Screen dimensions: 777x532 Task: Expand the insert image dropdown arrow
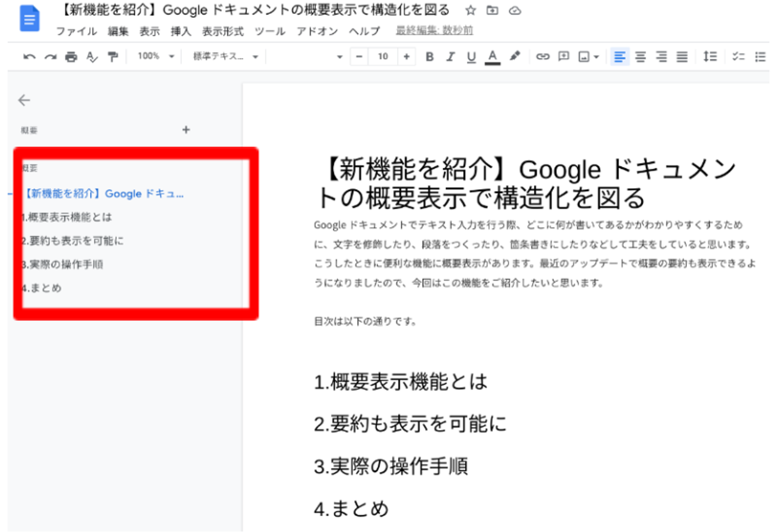[596, 57]
